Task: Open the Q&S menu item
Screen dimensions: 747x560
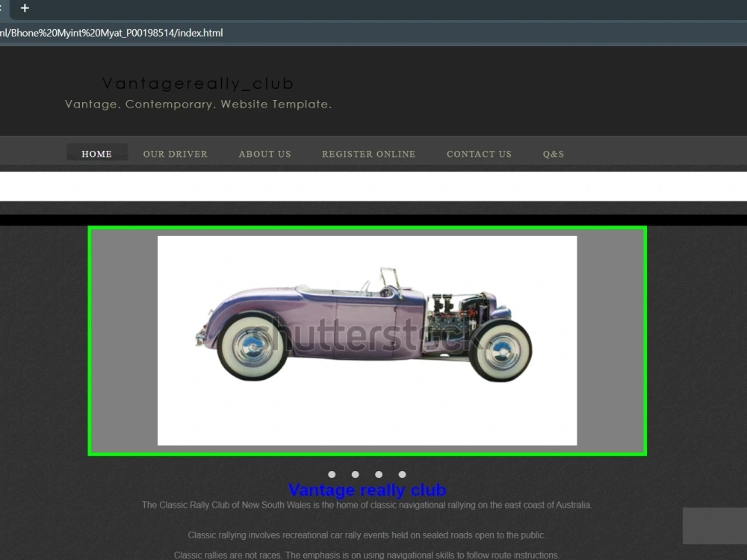Action: pos(554,154)
